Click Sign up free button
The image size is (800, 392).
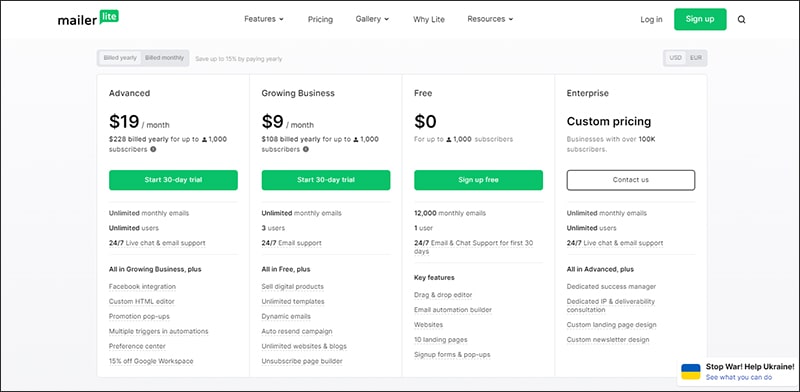(478, 180)
